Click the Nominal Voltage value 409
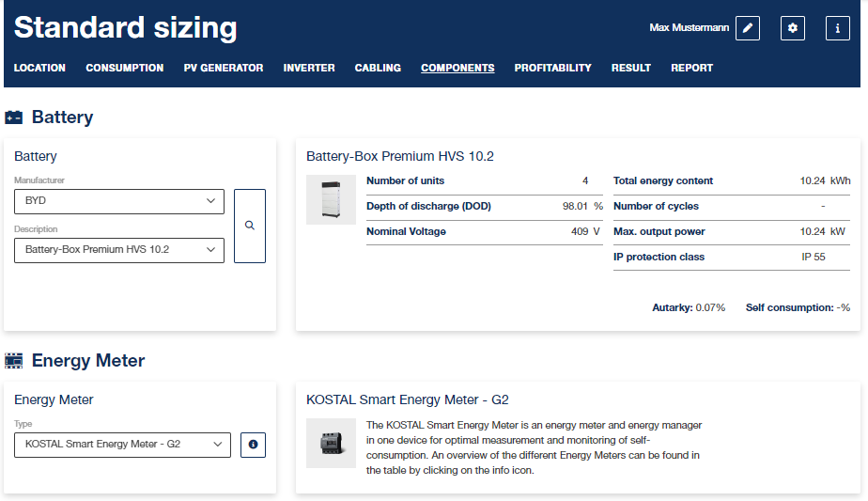This screenshot has width=868, height=501. 579,231
